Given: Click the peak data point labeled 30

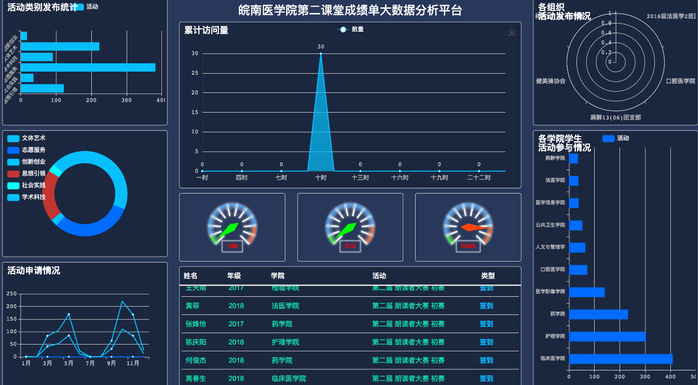Looking at the screenshot, I should tap(321, 53).
